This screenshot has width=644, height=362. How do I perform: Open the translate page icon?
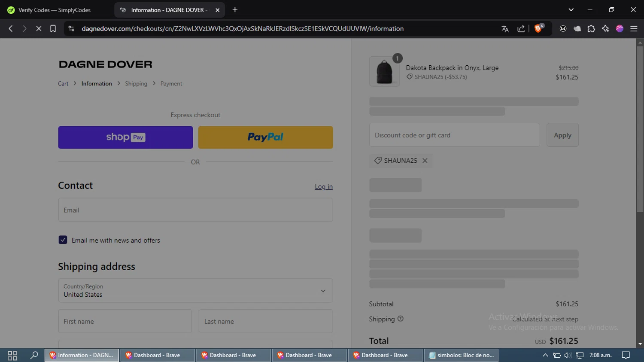tap(505, 29)
